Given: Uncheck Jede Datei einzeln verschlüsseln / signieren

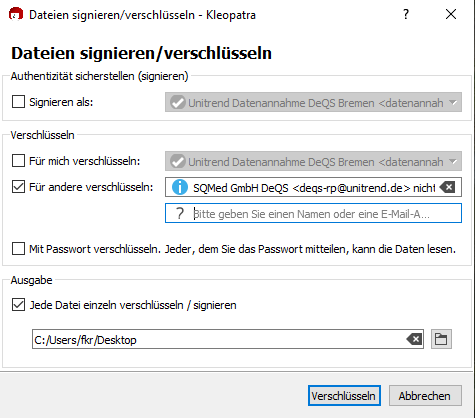Looking at the screenshot, I should click(18, 305).
